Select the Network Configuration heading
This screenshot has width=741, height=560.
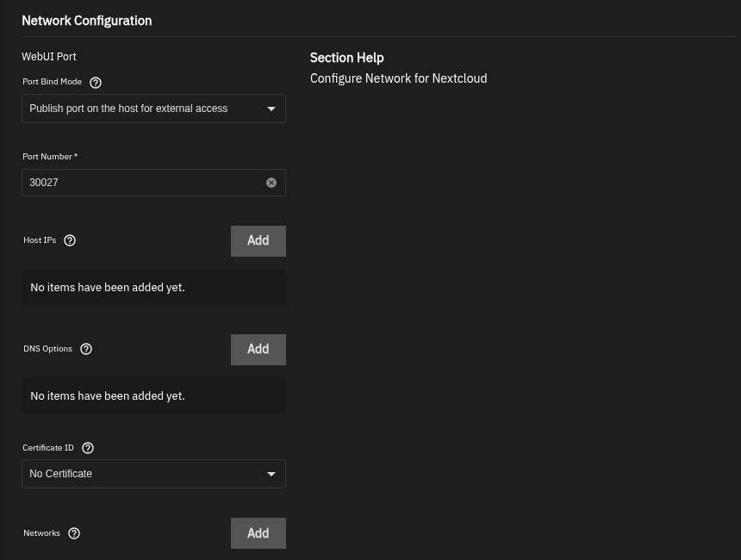click(x=87, y=21)
